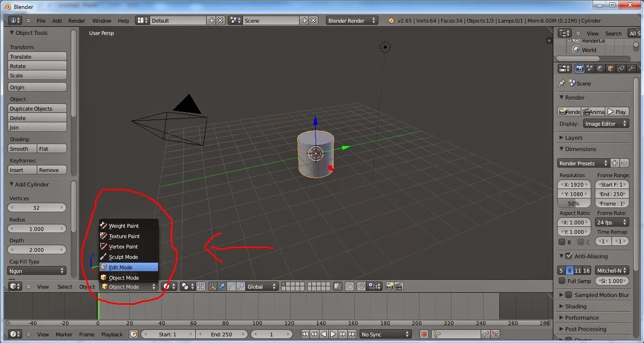Screen dimensions: 644x343
Task: Add a new screen layout with plus
Action: [211, 20]
